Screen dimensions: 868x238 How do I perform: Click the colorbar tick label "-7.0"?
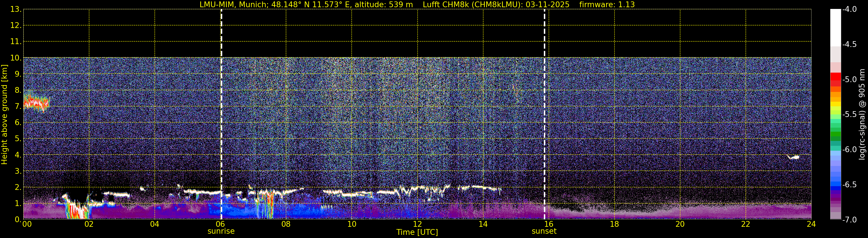[849, 220]
